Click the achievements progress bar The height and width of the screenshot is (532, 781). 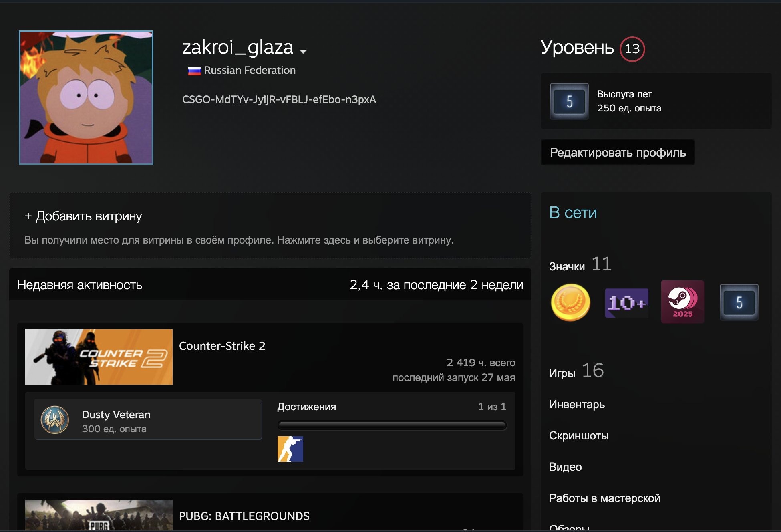[x=392, y=425]
